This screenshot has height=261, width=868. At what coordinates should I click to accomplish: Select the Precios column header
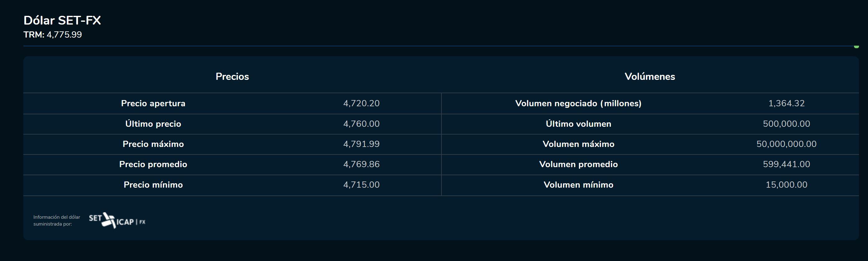coord(232,76)
